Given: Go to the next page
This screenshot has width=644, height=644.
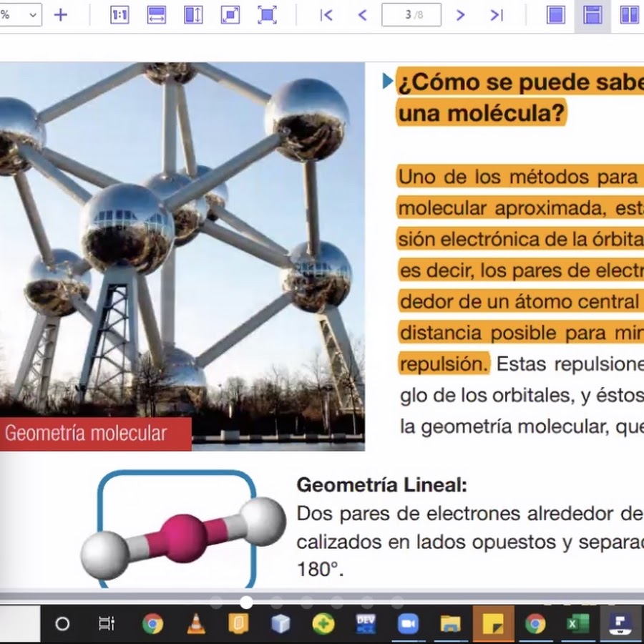Looking at the screenshot, I should (x=460, y=15).
